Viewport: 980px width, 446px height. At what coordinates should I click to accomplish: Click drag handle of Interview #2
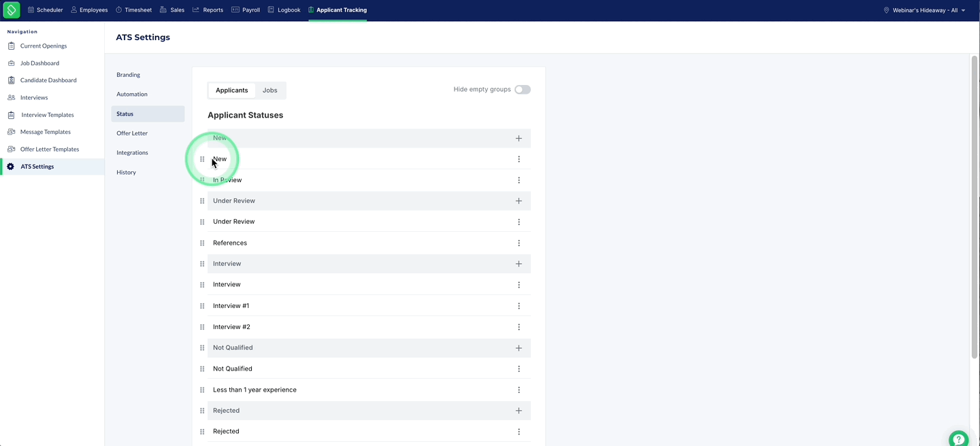(x=202, y=327)
